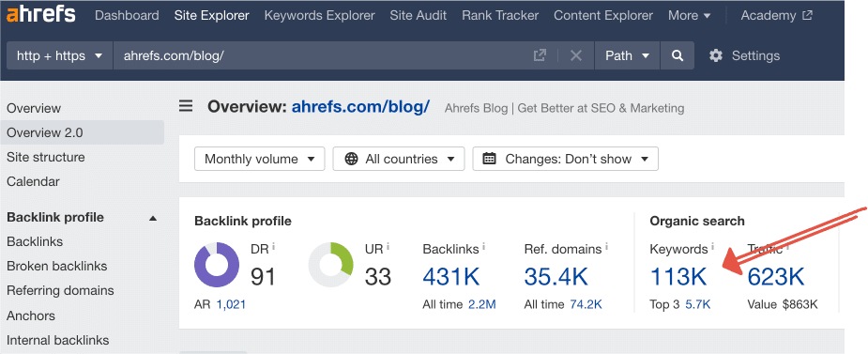Open target URL in new tab icon
This screenshot has width=868, height=354.
click(x=540, y=55)
